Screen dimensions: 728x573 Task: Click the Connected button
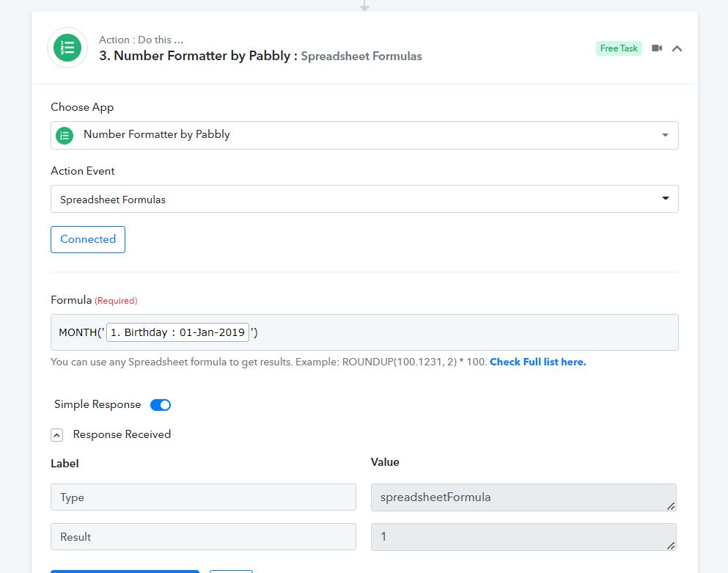tap(88, 239)
